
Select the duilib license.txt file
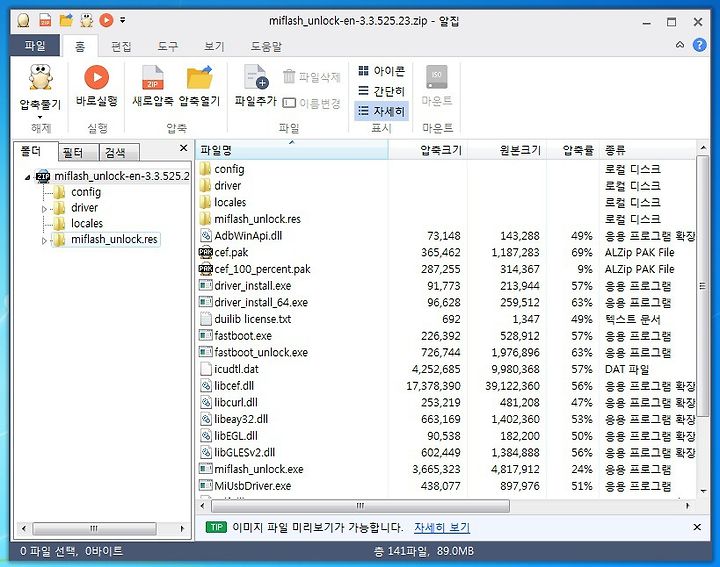253,319
